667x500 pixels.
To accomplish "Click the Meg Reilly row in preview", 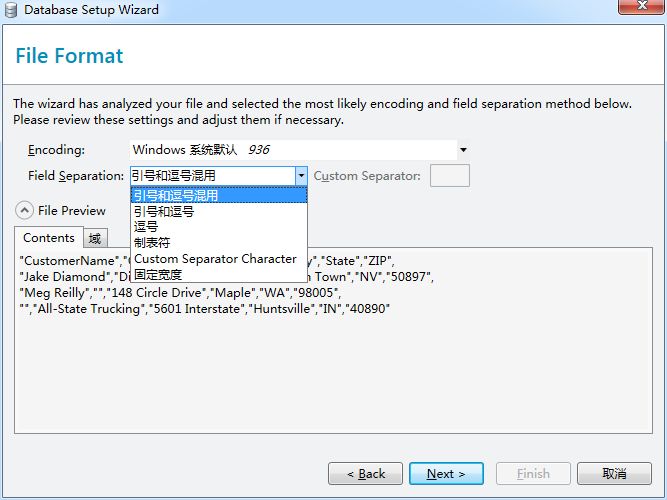I will pos(180,293).
